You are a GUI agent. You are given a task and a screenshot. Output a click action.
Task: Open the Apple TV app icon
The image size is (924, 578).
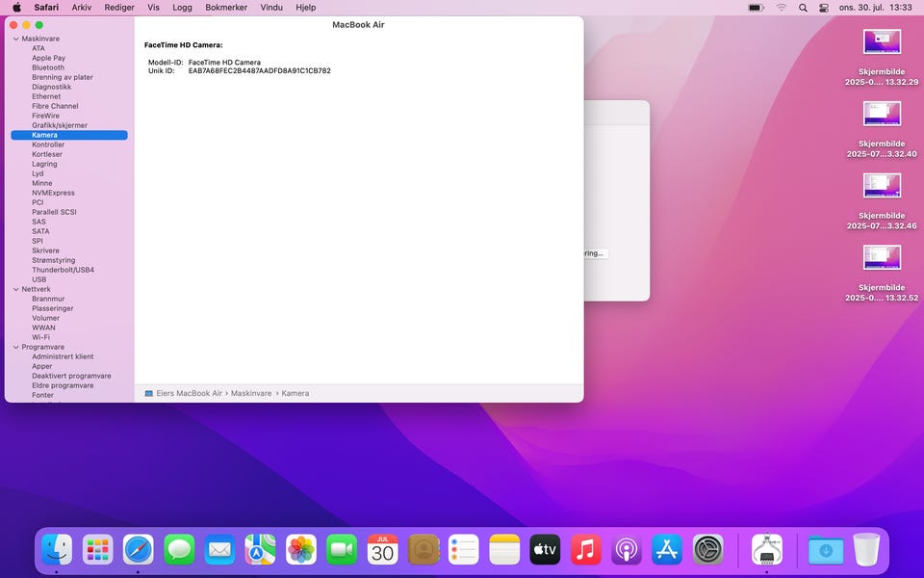pos(545,550)
